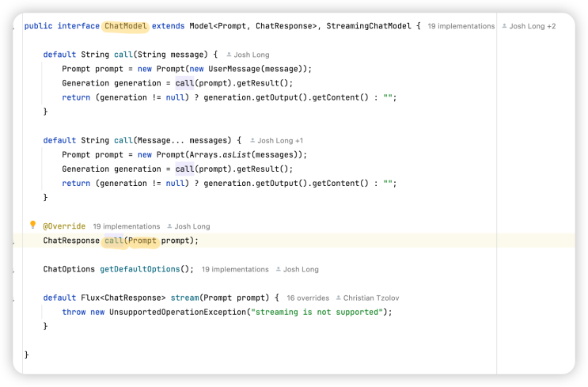This screenshot has height=387, width=588.
Task: Click the highlighted ChatModel interface name
Action: (126, 26)
